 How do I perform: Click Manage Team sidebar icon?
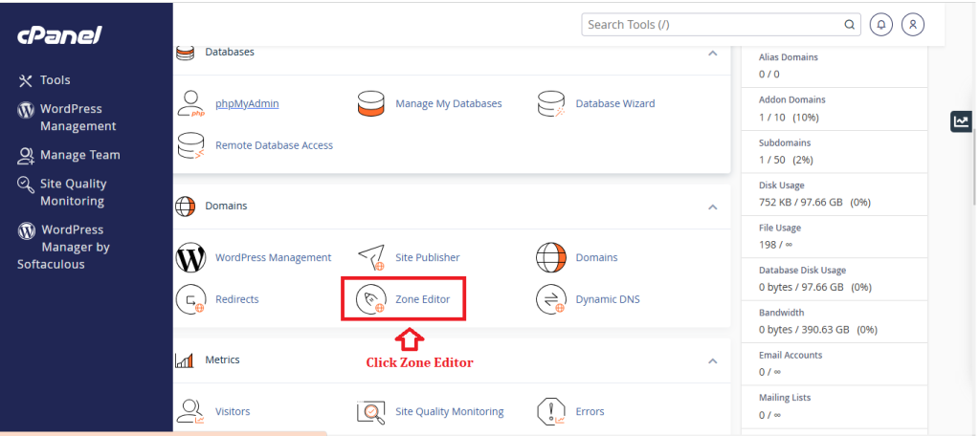[x=26, y=156]
